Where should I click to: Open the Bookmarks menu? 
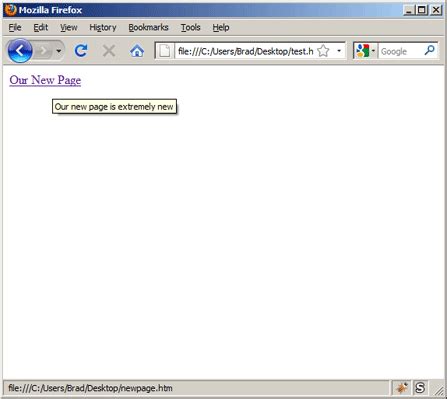point(148,27)
